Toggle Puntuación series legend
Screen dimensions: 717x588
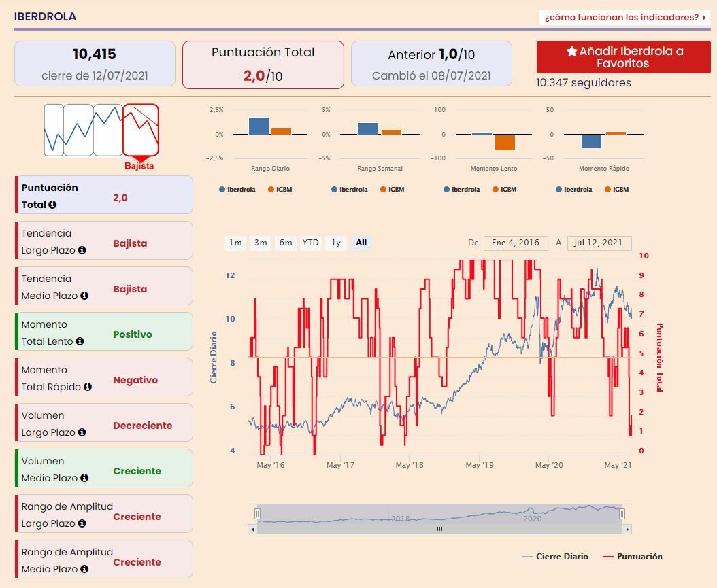click(633, 557)
